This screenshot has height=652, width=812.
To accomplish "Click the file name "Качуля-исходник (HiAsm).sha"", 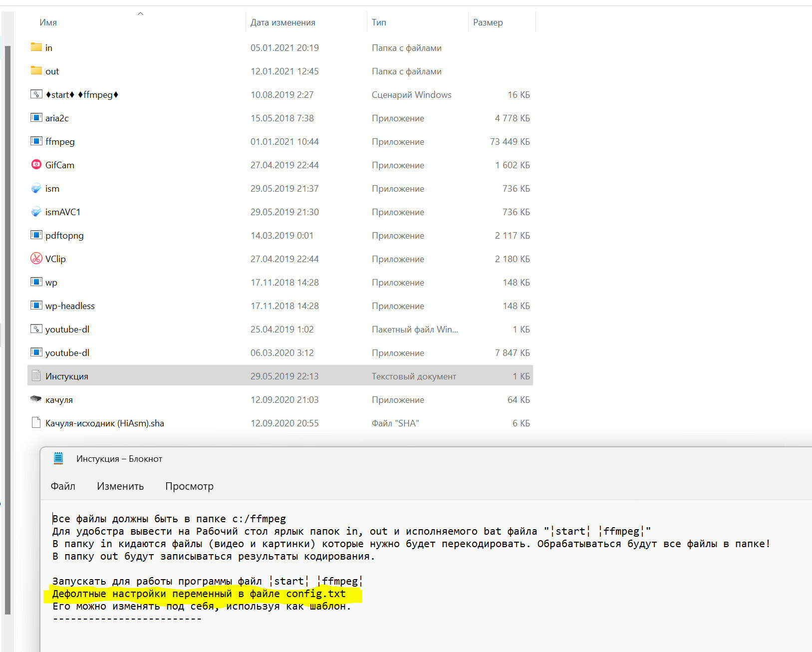I will coord(105,423).
